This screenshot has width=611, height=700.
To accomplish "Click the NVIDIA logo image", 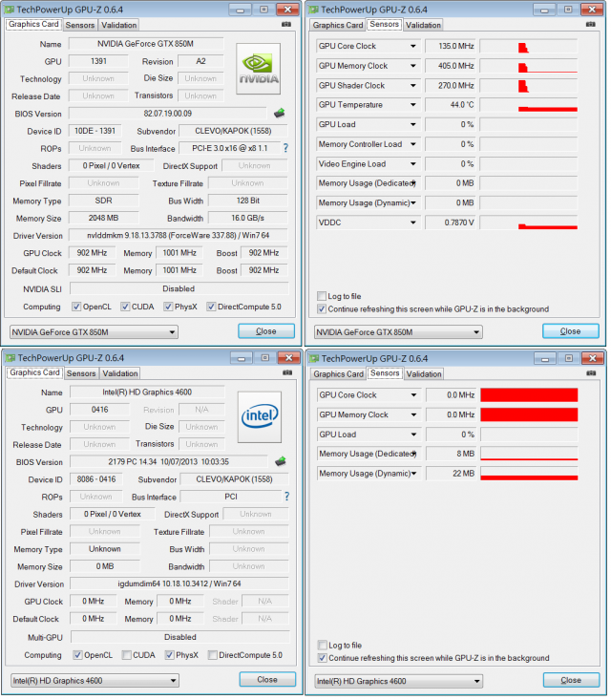I will pyautogui.click(x=259, y=69).
